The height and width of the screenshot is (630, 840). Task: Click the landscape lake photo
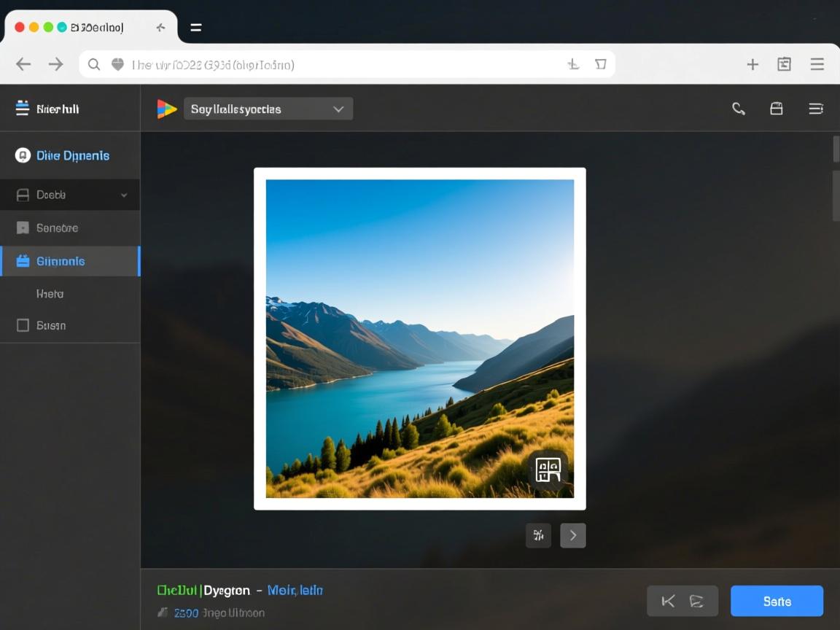[x=419, y=338]
